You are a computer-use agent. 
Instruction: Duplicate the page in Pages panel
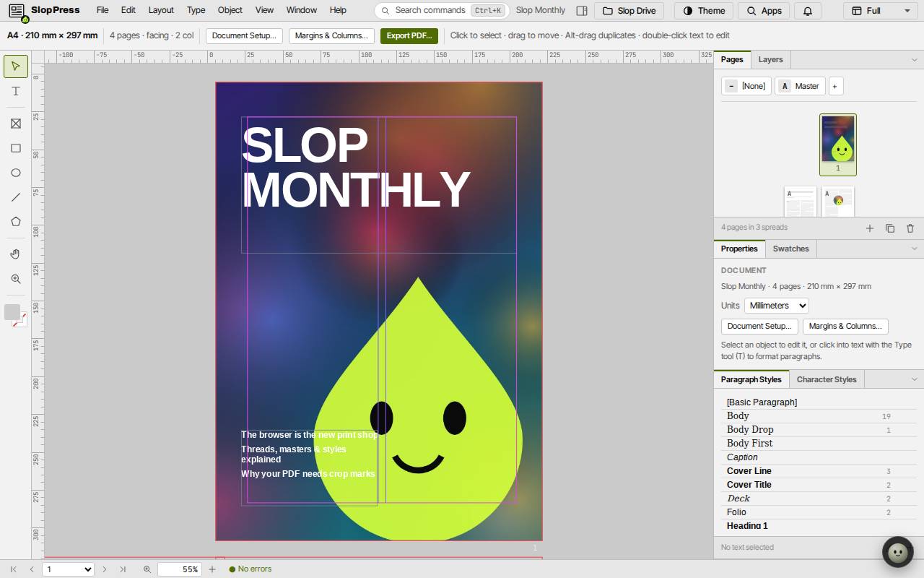pyautogui.click(x=890, y=228)
